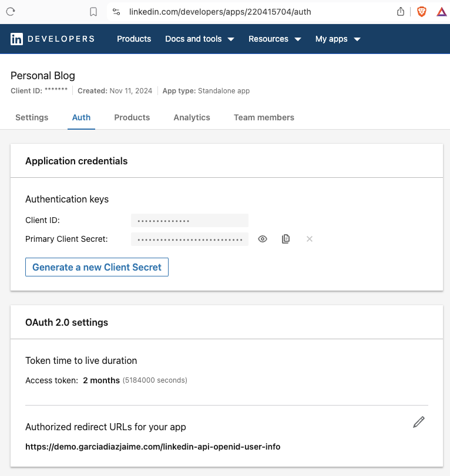
Task: Open the Team members tab
Action: pyautogui.click(x=264, y=117)
